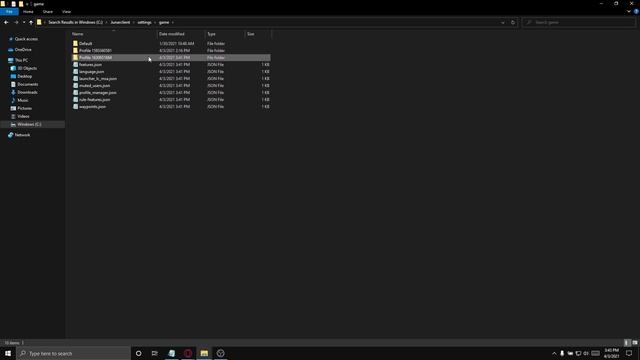Click the Search game input box

[x=578, y=22]
